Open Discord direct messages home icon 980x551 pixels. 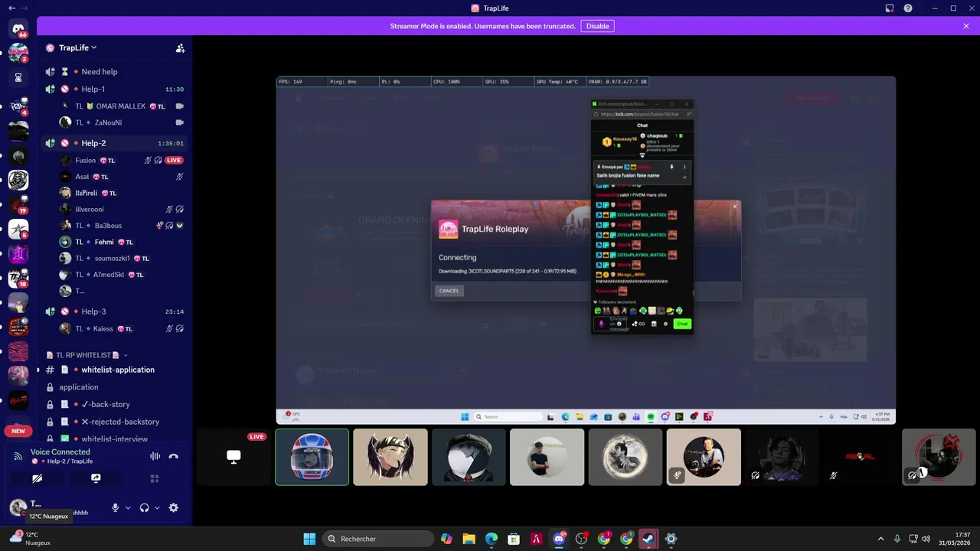point(19,29)
